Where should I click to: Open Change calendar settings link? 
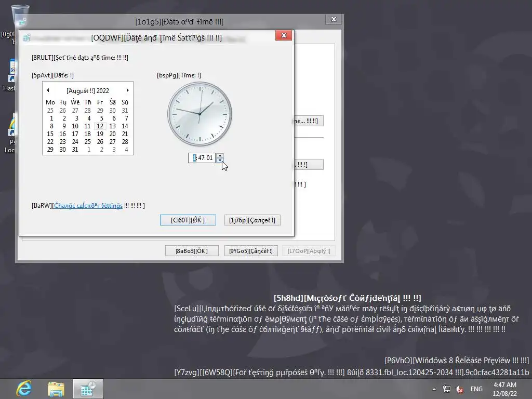pos(88,206)
